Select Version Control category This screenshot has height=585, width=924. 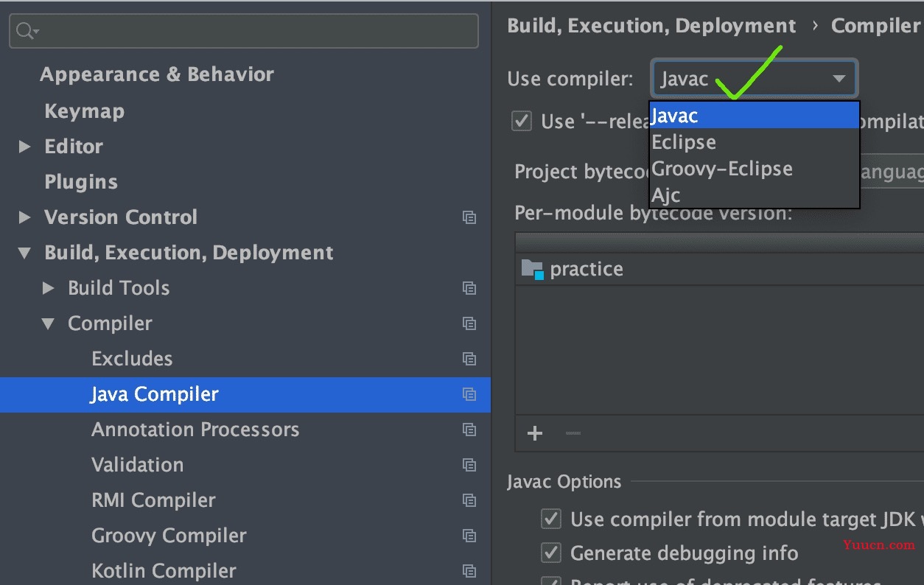(x=121, y=217)
